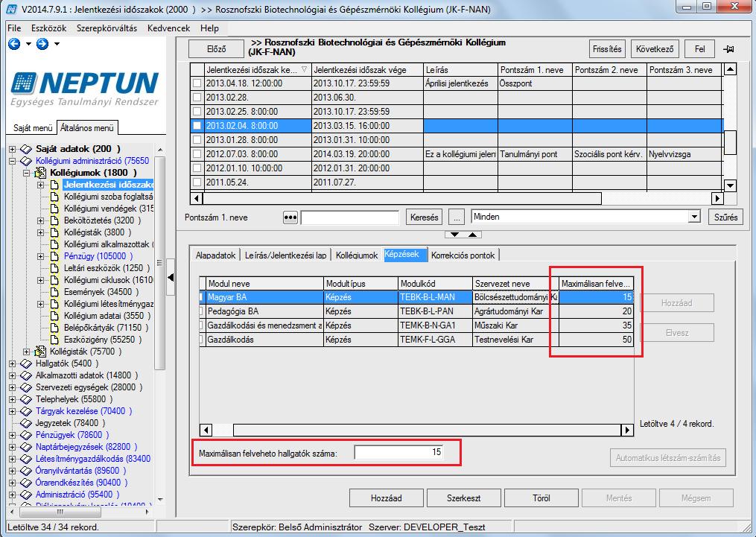Viewport: 756px width, 537px height.
Task: Go back with the blue left arrow
Action: [x=14, y=45]
